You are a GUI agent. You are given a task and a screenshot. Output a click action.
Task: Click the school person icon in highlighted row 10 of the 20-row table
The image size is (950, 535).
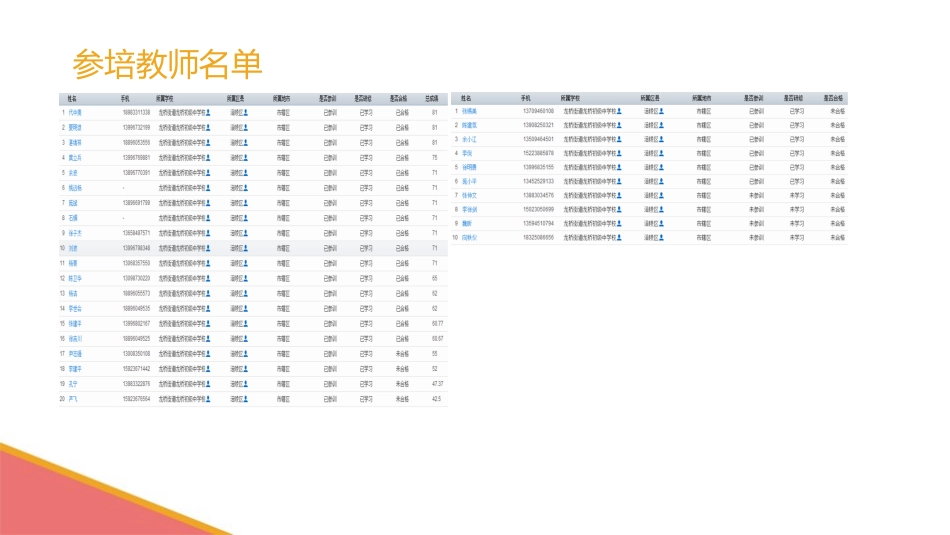[x=208, y=248]
